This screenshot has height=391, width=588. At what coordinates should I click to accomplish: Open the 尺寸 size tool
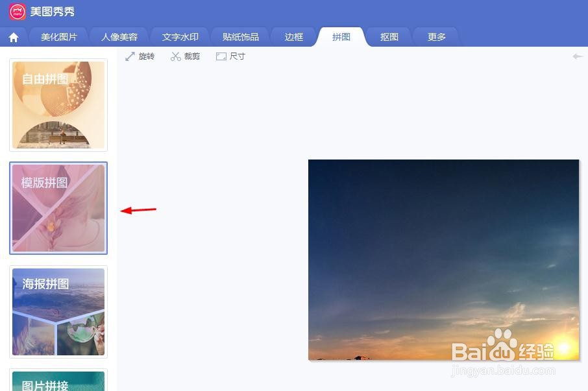230,56
